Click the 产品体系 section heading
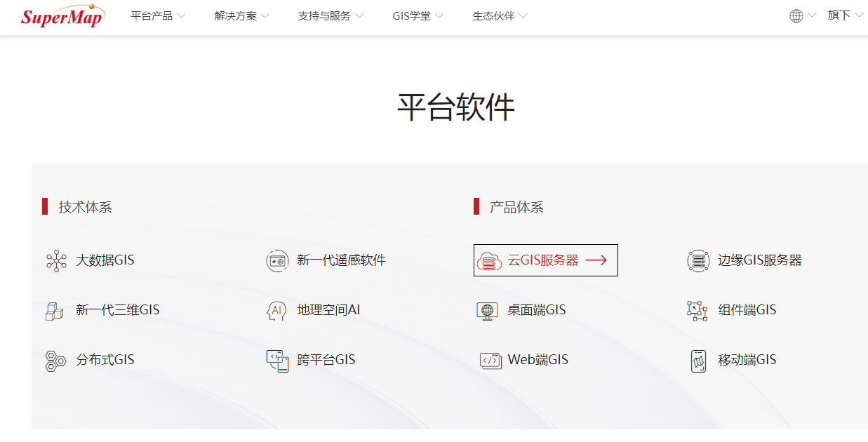 coord(516,207)
